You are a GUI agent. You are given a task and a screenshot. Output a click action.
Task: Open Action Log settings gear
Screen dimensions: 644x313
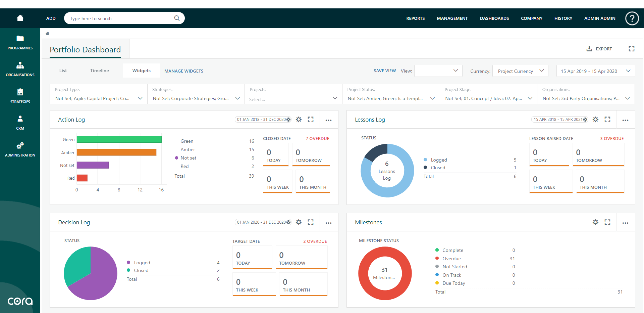pos(299,120)
